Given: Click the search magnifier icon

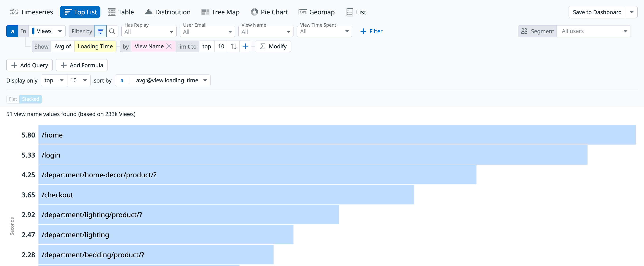Looking at the screenshot, I should 112,31.
